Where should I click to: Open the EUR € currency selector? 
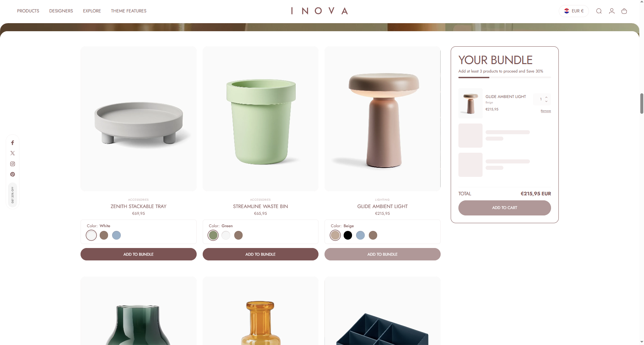point(574,11)
